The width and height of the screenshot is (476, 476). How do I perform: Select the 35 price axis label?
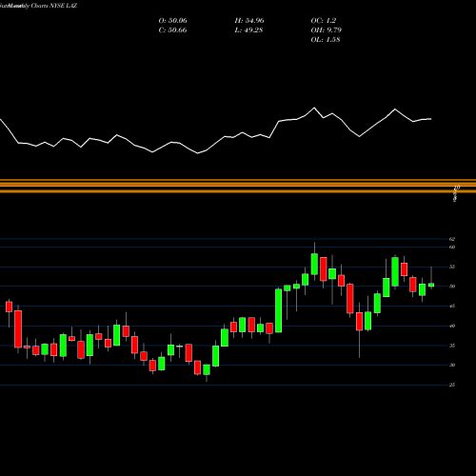(x=452, y=346)
